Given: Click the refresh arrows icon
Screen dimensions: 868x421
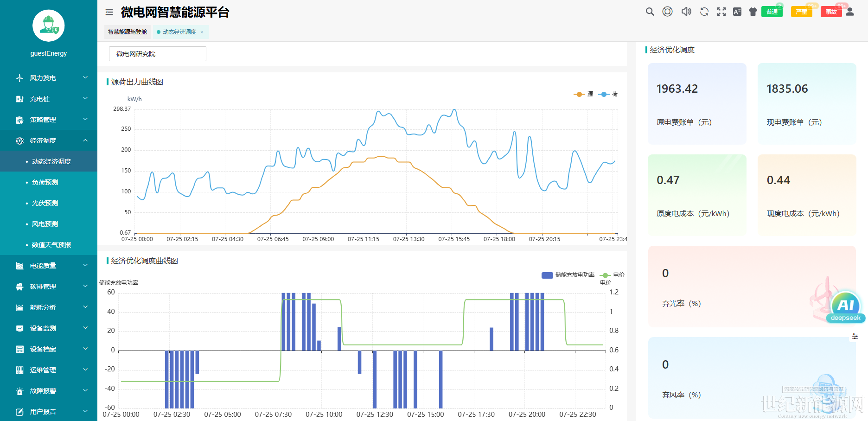Looking at the screenshot, I should 704,12.
